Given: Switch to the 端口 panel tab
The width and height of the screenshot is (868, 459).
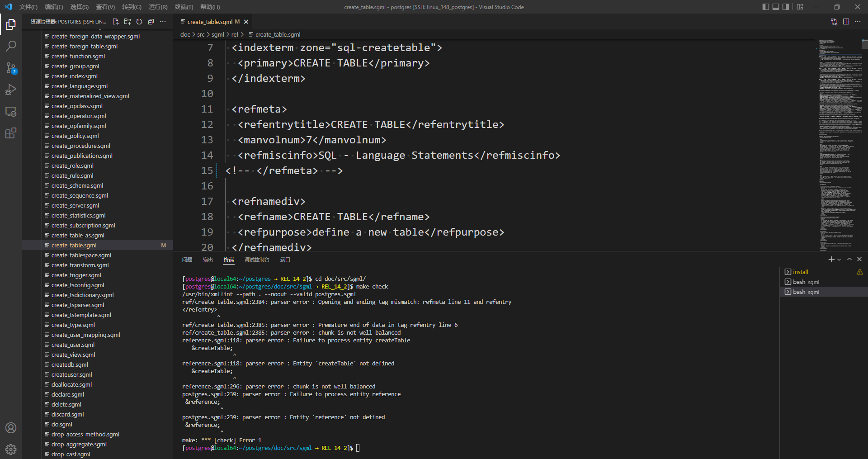Looking at the screenshot, I should (285, 260).
